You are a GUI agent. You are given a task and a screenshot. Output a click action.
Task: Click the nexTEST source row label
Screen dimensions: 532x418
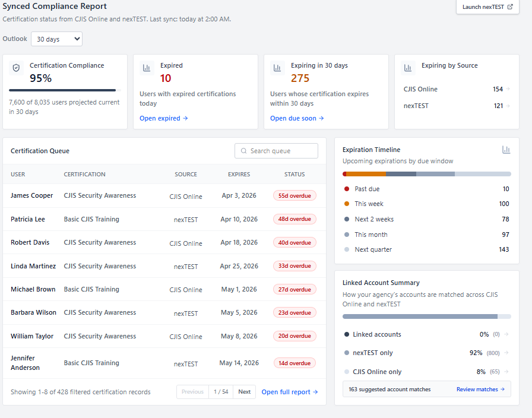416,106
